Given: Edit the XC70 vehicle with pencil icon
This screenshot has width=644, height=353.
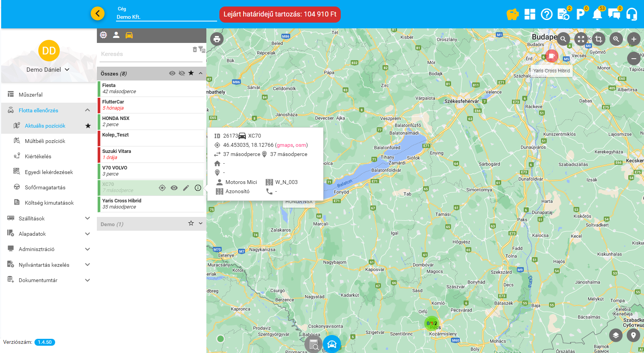Looking at the screenshot, I should 186,188.
